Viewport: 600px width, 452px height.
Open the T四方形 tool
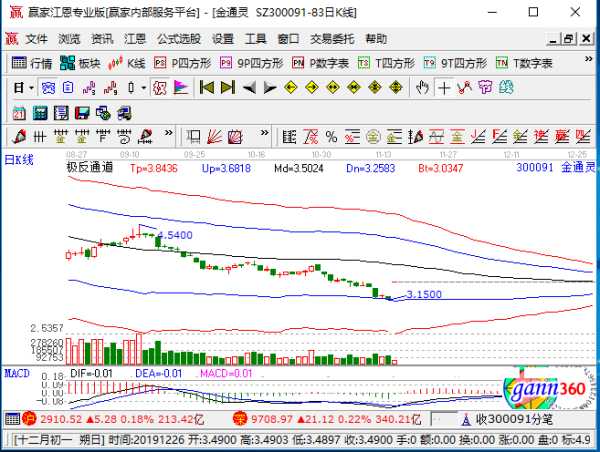coord(386,63)
